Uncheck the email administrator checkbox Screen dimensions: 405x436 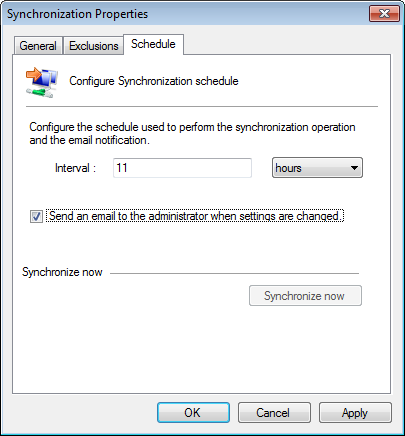36,216
